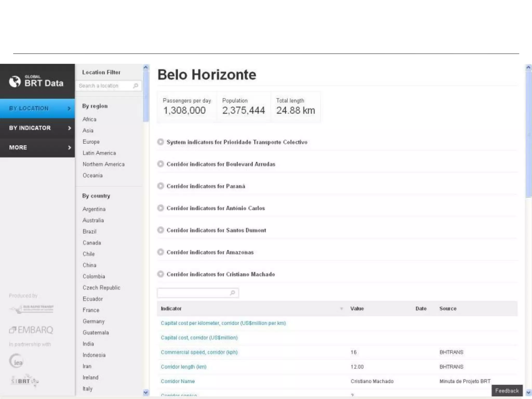This screenshot has width=532, height=399.
Task: Click the SIBRT partner logo
Action: [x=25, y=381]
